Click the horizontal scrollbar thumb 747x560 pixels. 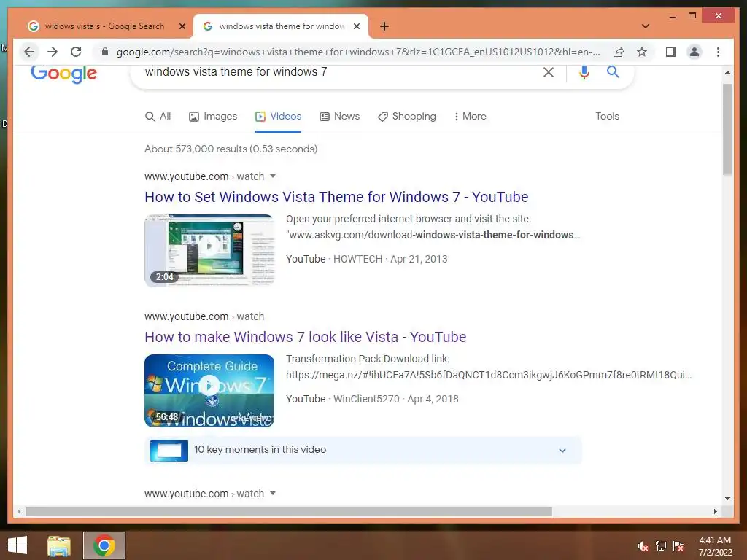(289, 511)
